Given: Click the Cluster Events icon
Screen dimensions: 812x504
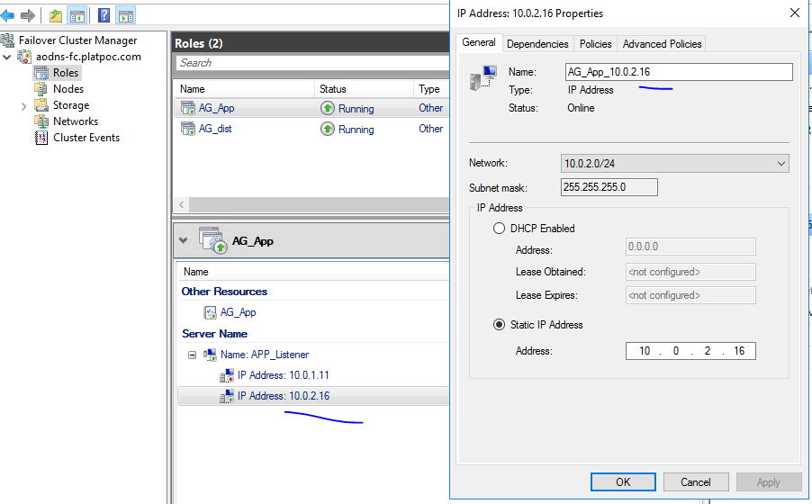Looking at the screenshot, I should [x=41, y=138].
